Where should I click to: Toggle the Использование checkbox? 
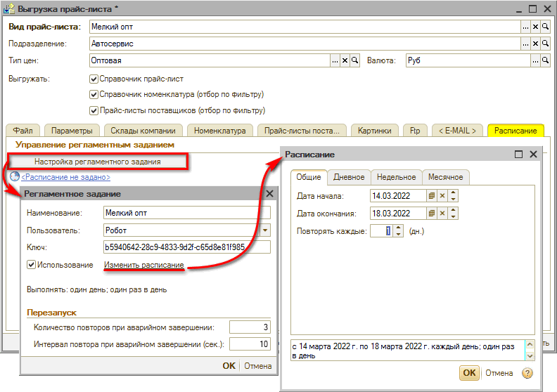(x=31, y=265)
